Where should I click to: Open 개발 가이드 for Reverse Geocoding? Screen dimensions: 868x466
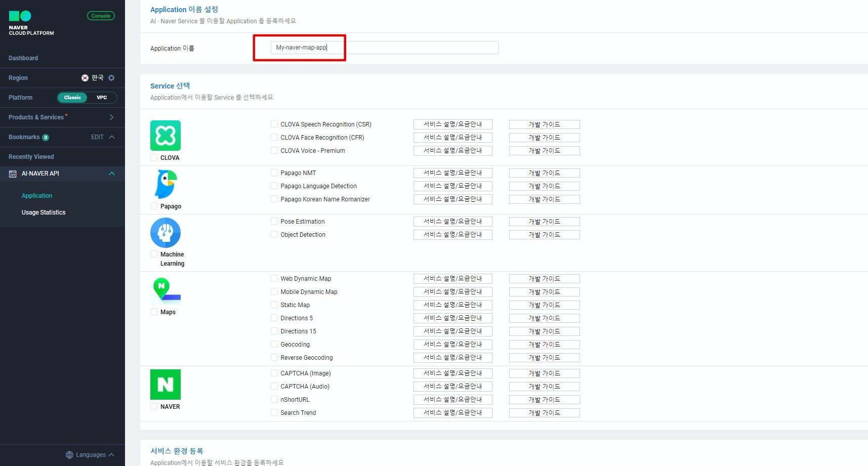point(545,358)
